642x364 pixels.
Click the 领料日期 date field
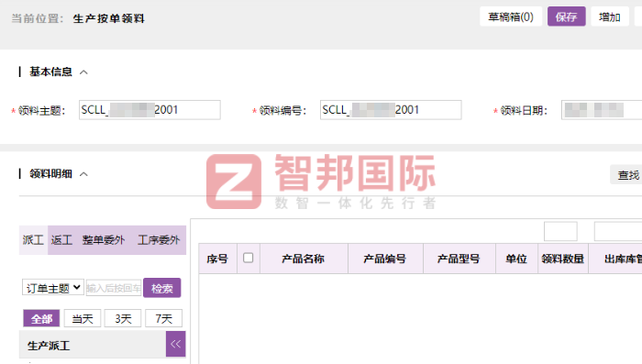click(x=602, y=110)
